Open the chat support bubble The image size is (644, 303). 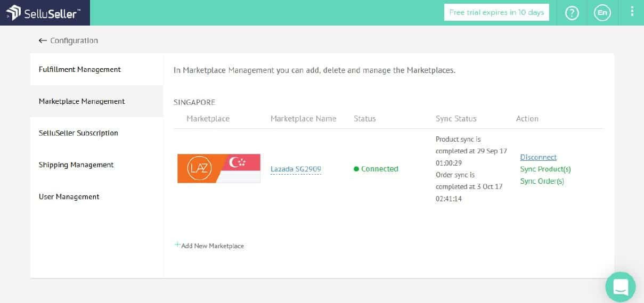[x=621, y=287]
